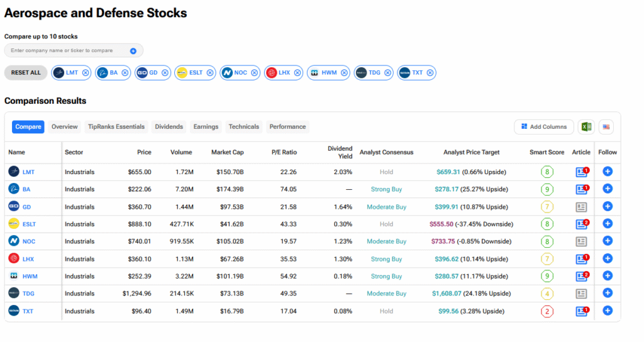Sort by P/E Ratio column header
Image resolution: width=644 pixels, height=342 pixels.
(x=284, y=152)
